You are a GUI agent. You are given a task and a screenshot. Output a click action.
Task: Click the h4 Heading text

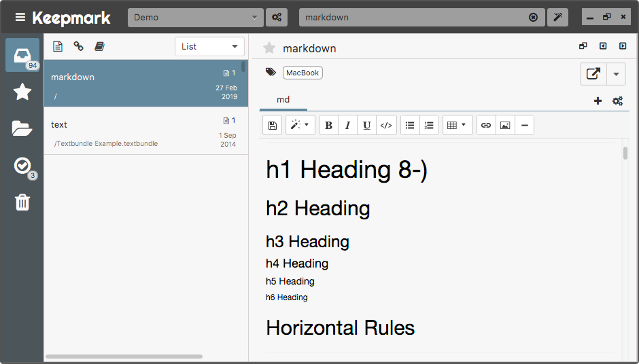pos(297,263)
